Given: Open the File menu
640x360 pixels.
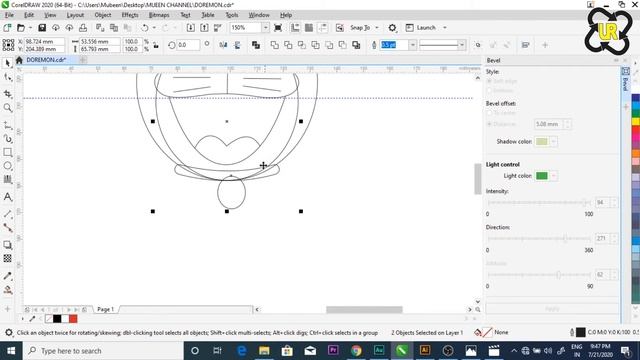Looking at the screenshot, I should (9, 15).
